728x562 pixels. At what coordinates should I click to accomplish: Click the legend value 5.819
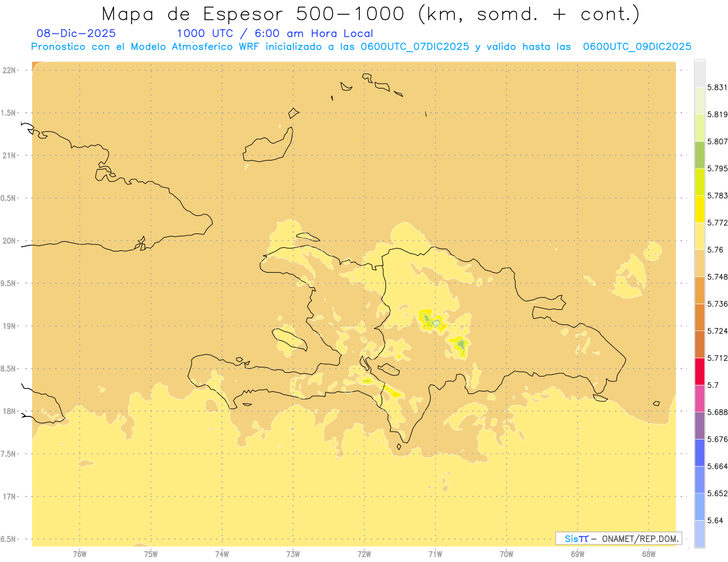pos(718,114)
